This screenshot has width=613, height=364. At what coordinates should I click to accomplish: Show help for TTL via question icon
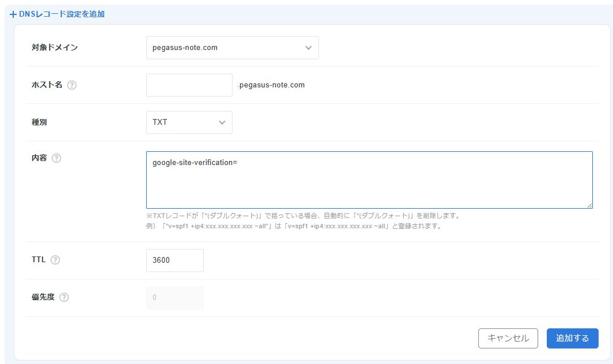(x=55, y=260)
